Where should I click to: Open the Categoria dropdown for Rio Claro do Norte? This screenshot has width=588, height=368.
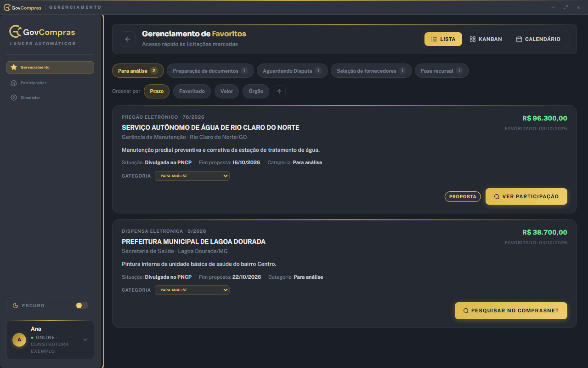click(192, 176)
